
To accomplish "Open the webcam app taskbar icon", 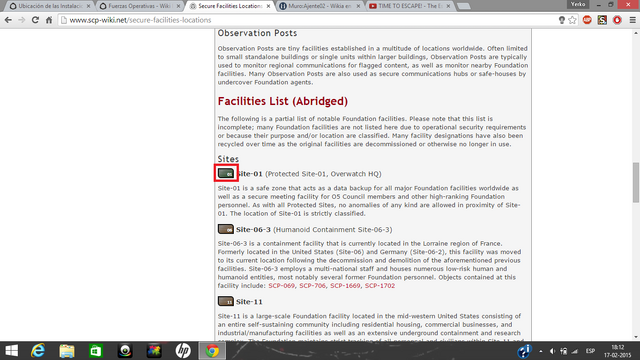I will (125, 351).
